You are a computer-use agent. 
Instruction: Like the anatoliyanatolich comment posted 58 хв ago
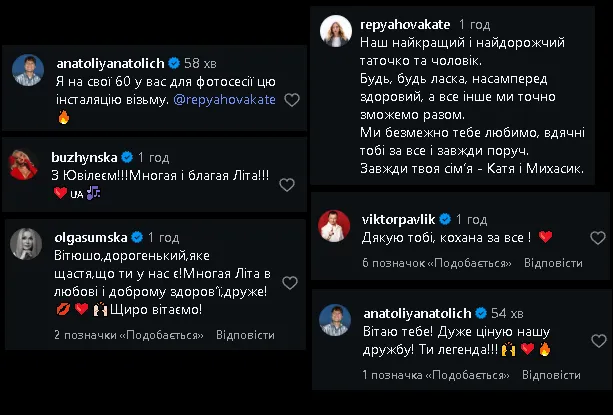tap(292, 100)
